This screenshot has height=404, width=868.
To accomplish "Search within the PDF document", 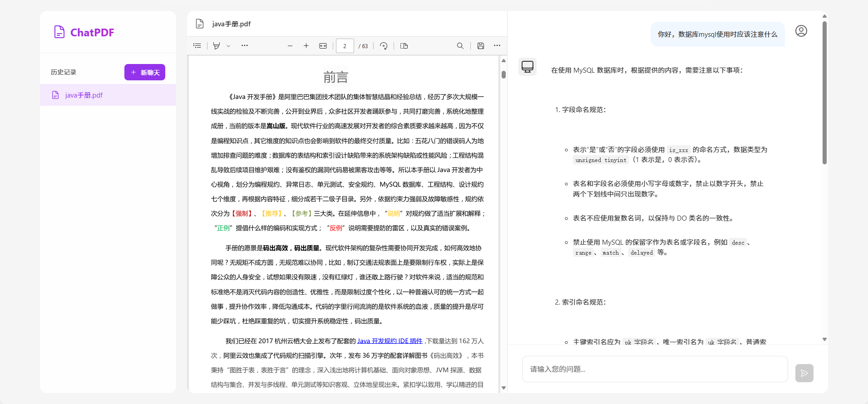I will pos(460,46).
